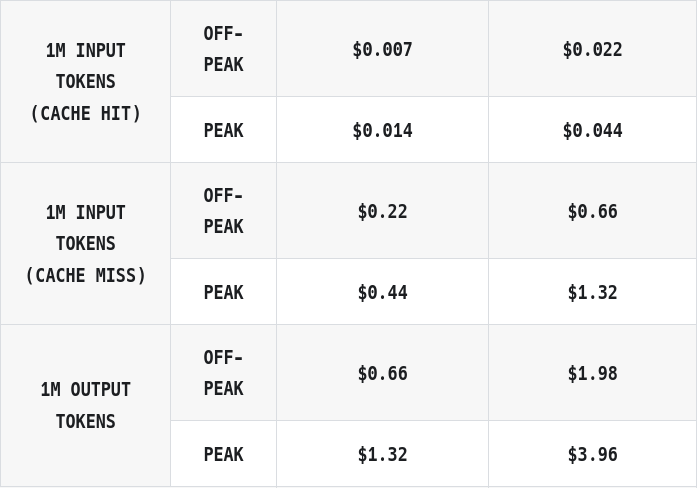Select the output peak $1.32 cell
The width and height of the screenshot is (697, 488).
(382, 454)
